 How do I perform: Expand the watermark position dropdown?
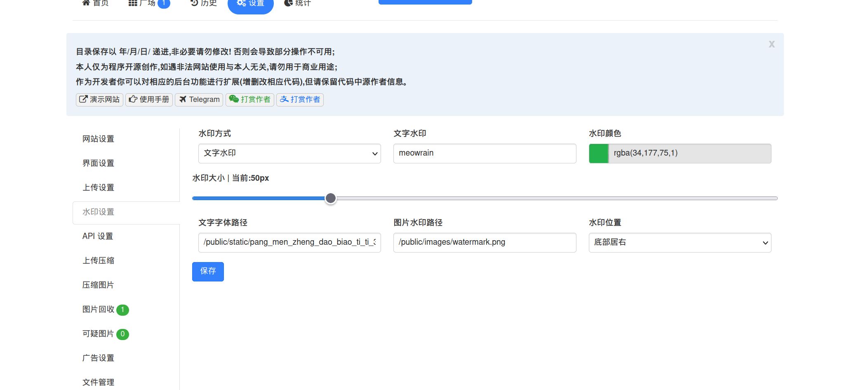(680, 243)
